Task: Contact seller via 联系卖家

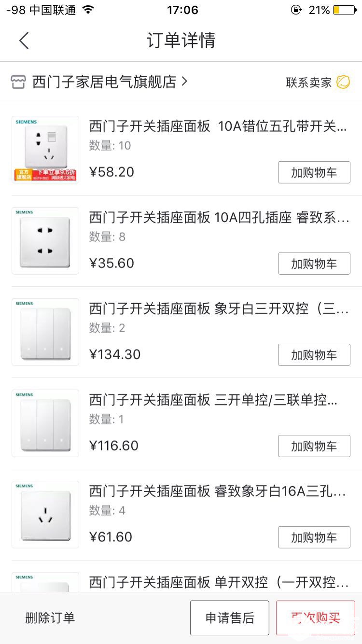Action: coord(309,83)
